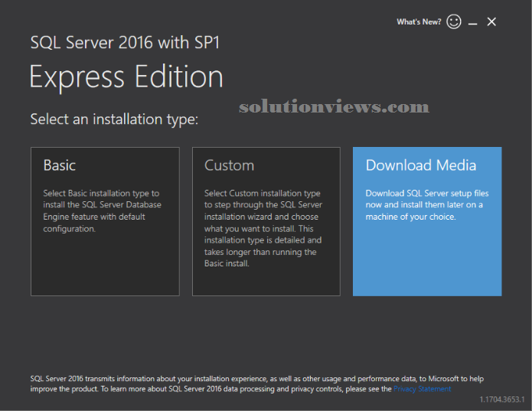The width and height of the screenshot is (532, 411).
Task: Open the Privacy Statement link
Action: click(x=422, y=389)
